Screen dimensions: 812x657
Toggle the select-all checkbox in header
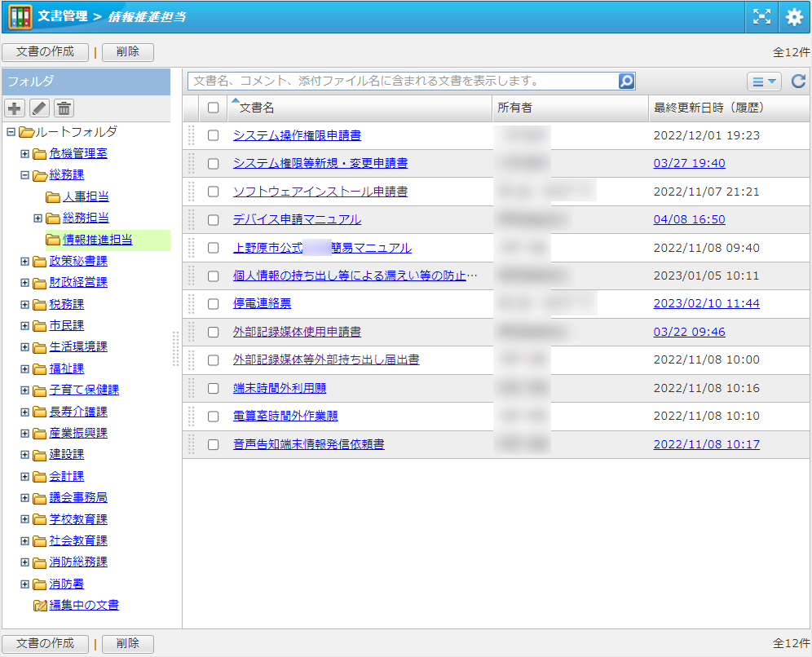[x=214, y=108]
